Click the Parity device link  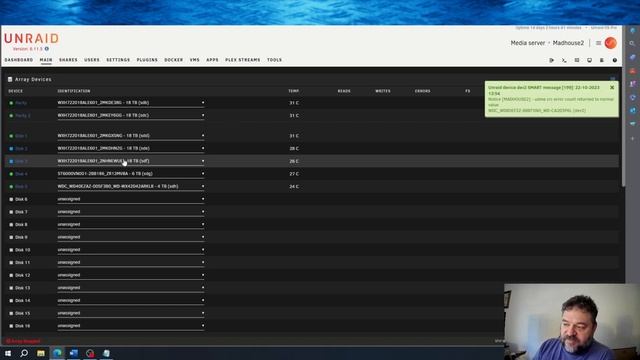(x=21, y=103)
